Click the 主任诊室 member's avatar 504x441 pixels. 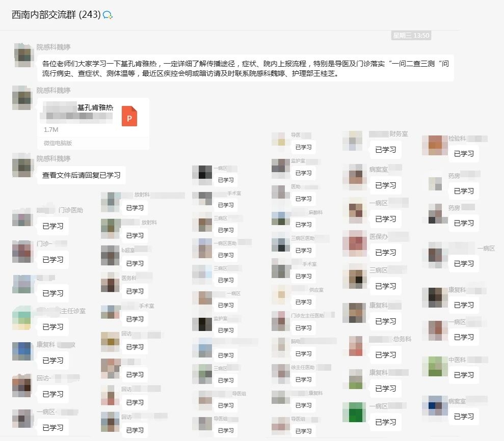(x=22, y=318)
